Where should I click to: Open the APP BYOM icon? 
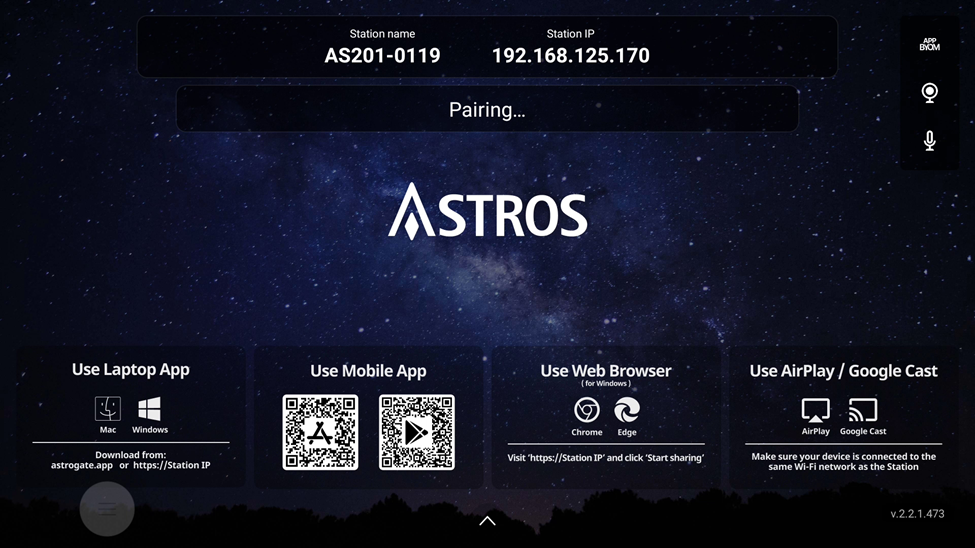pos(929,45)
